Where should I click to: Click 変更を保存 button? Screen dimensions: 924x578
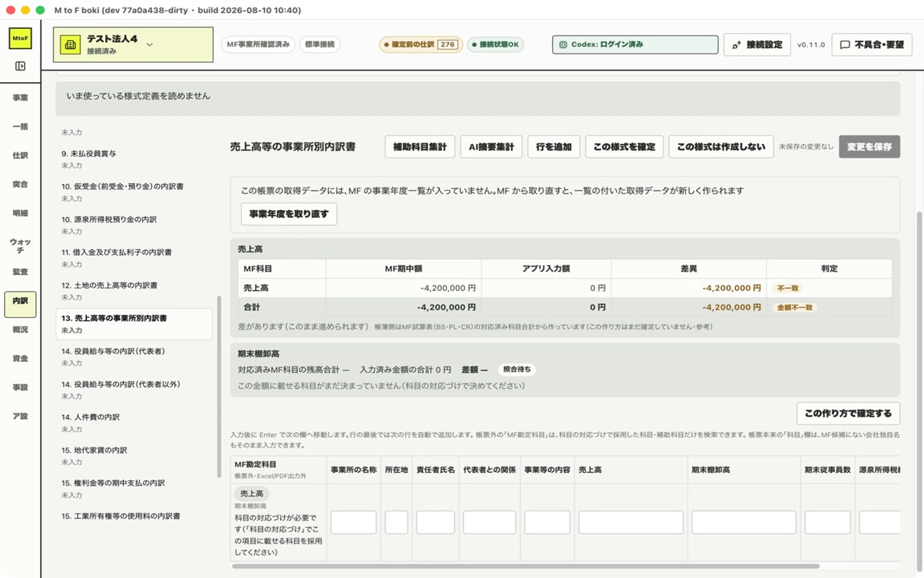click(869, 146)
